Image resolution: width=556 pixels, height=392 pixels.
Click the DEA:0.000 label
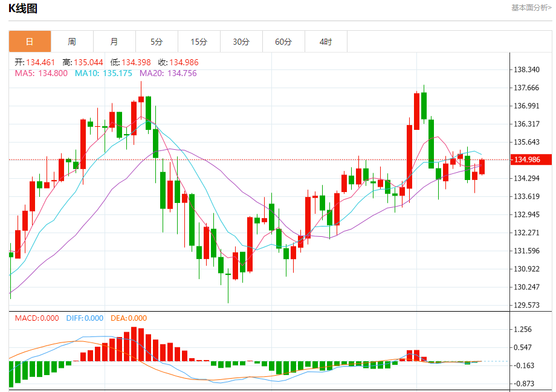coord(129,318)
